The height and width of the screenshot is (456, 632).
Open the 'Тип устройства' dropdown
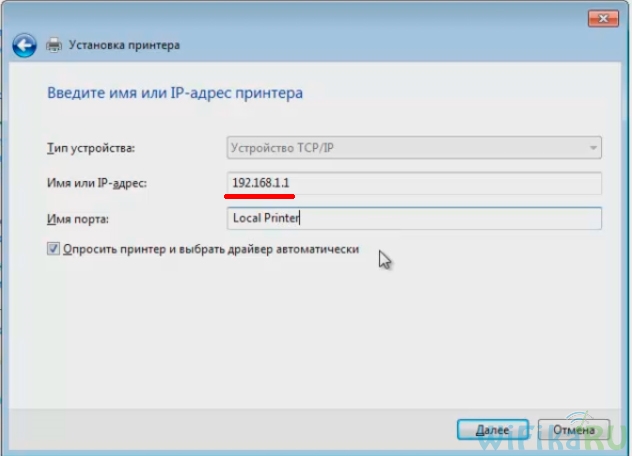(414, 148)
